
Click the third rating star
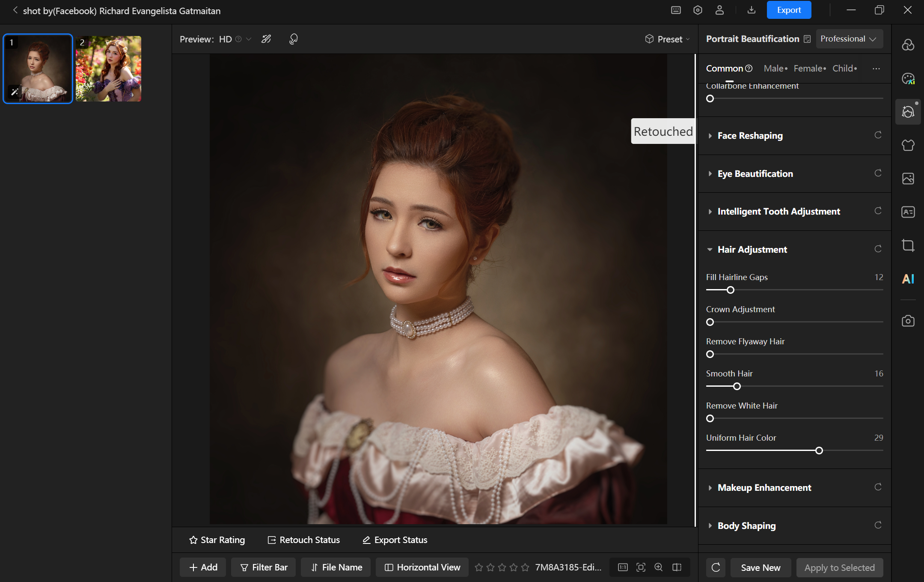point(502,567)
